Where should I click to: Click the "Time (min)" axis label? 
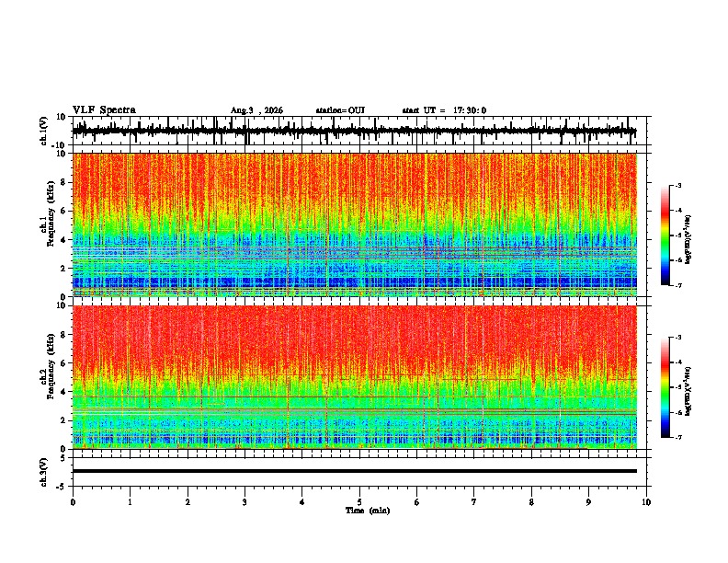(x=368, y=511)
